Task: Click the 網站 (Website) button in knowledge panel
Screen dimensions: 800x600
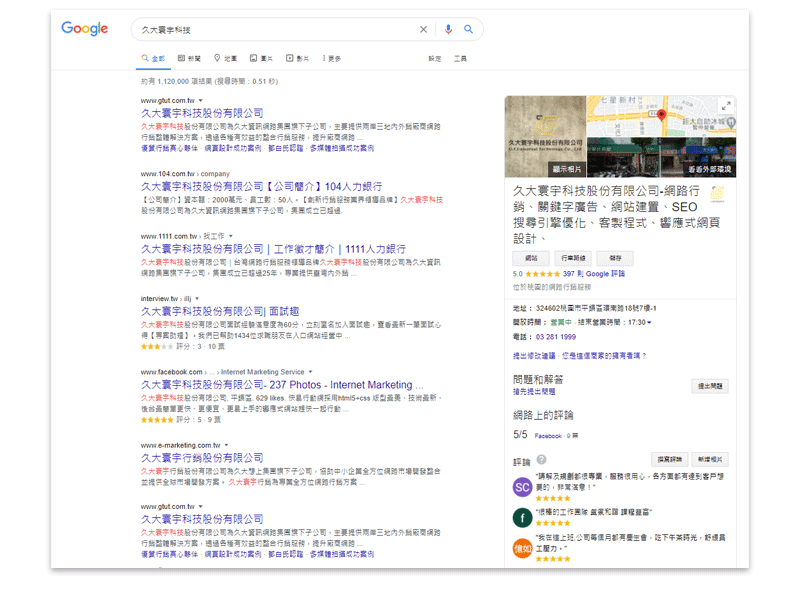Action: pyautogui.click(x=531, y=258)
